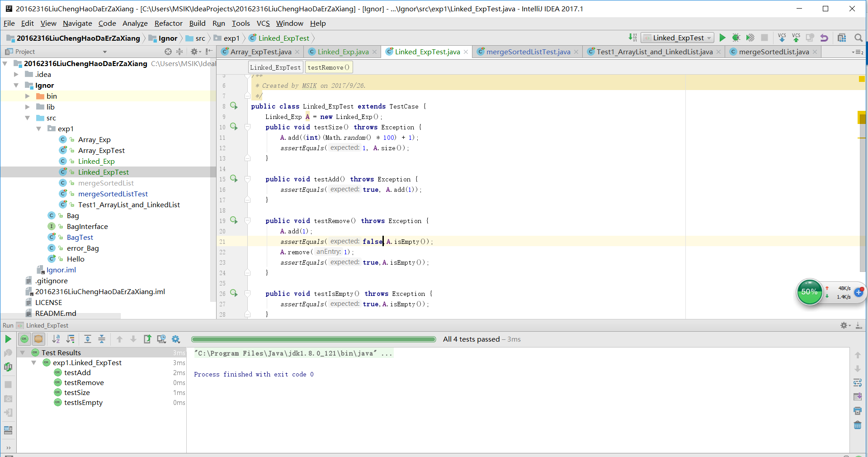Rerun tests using the Run panel arrow
Screen dimensions: 868x457
[x=8, y=339]
